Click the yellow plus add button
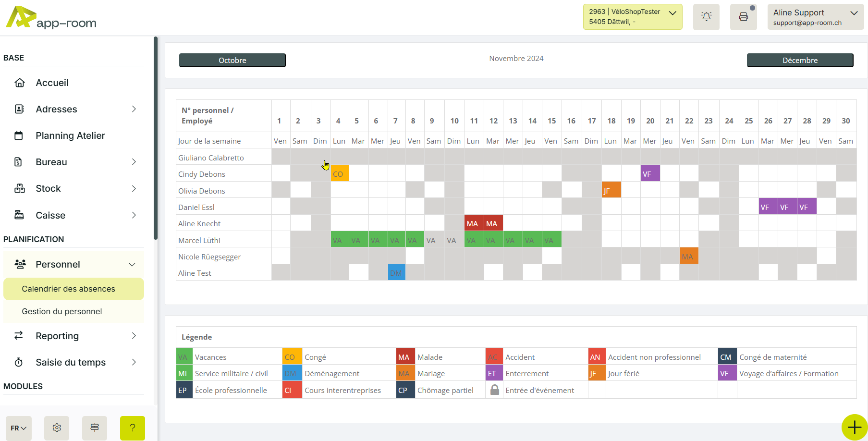868x441 pixels. point(854,427)
